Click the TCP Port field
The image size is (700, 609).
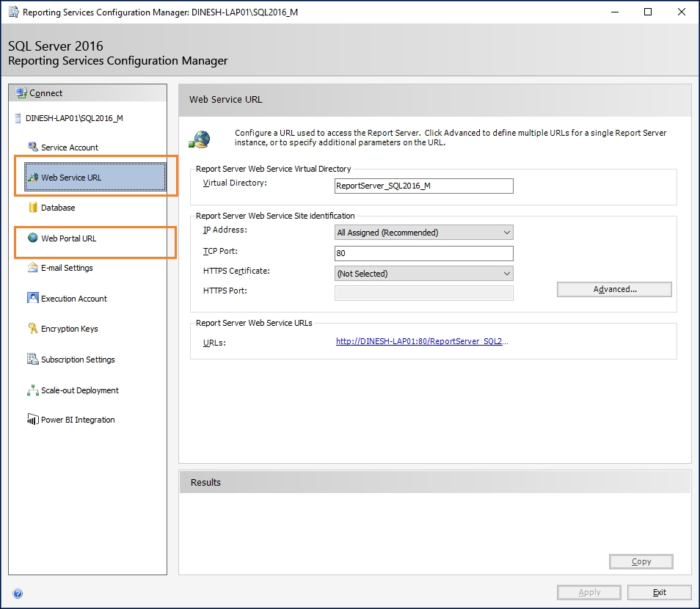[423, 253]
